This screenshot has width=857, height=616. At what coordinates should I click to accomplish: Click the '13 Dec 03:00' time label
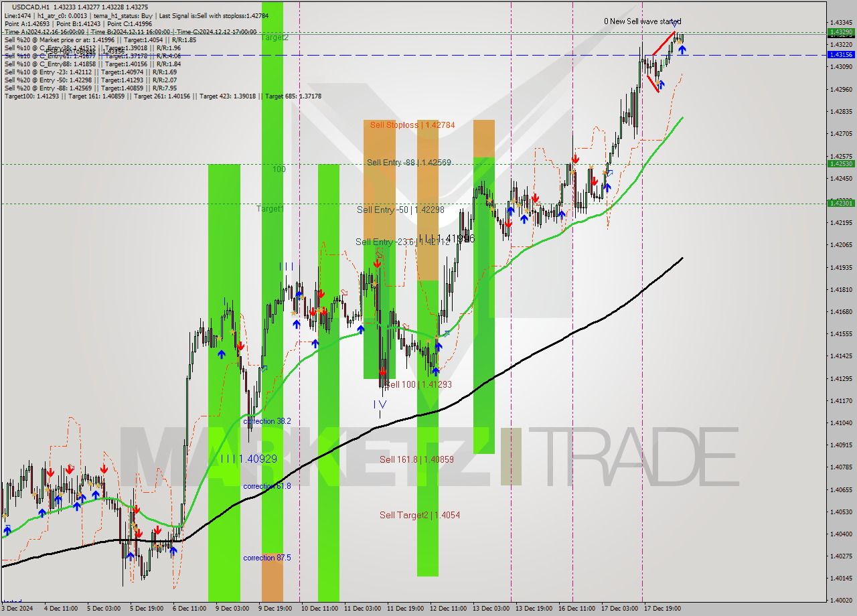coord(492,609)
